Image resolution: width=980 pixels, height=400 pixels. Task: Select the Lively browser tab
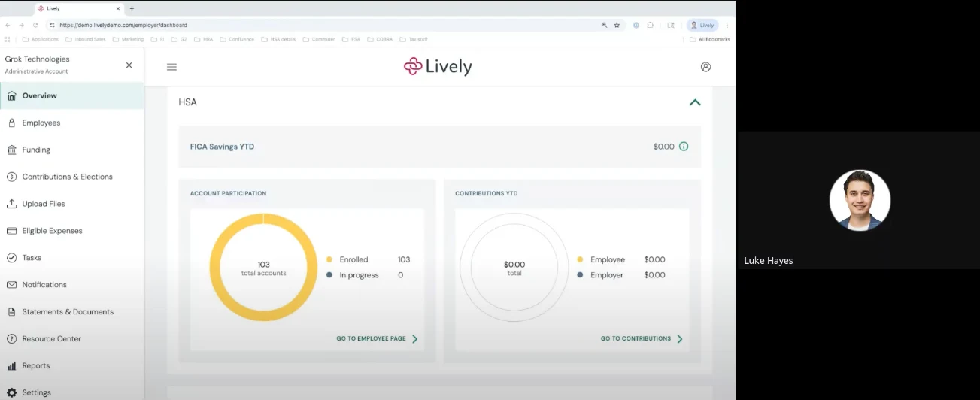(x=79, y=8)
